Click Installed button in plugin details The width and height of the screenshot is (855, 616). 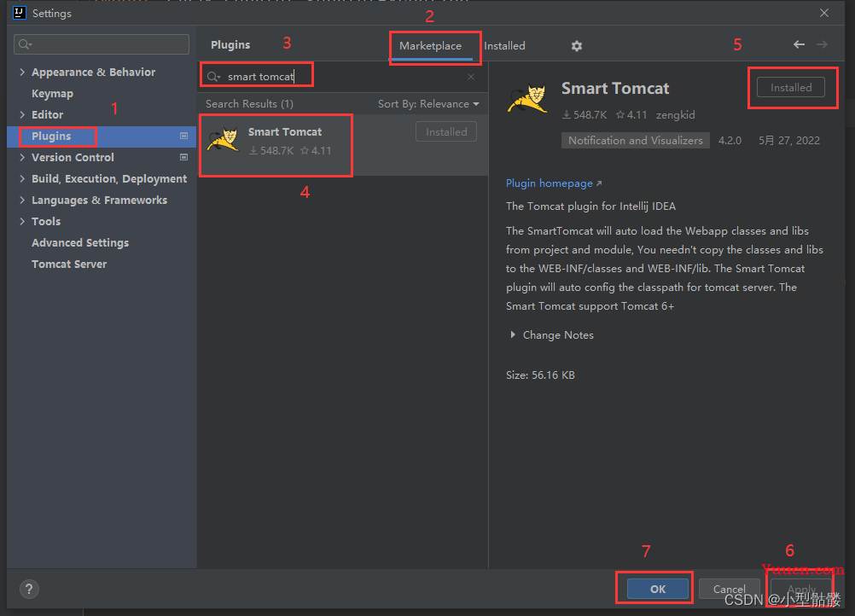791,87
